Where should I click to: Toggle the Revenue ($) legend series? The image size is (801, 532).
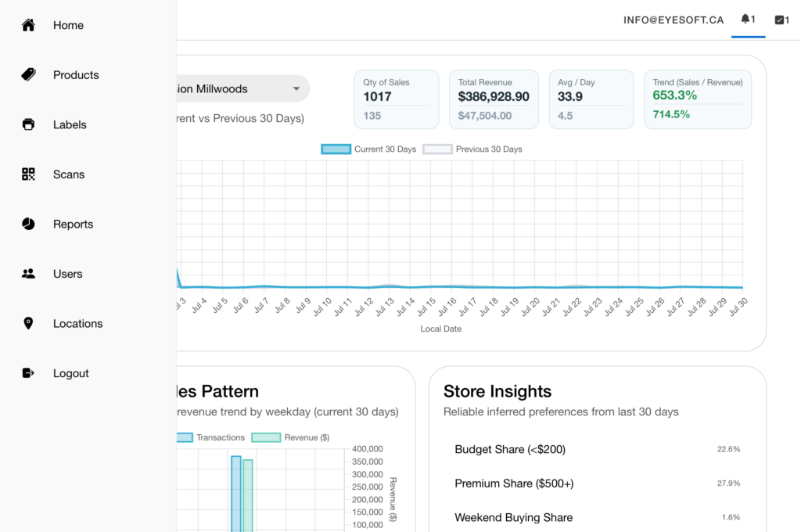tap(291, 437)
